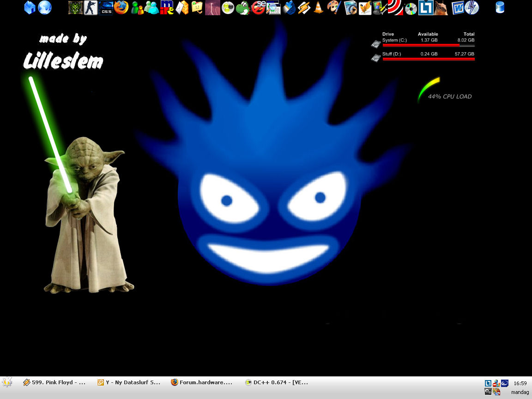This screenshot has width=532, height=399.
Task: Open the red prohibition 'se' icon
Action: coord(258,7)
